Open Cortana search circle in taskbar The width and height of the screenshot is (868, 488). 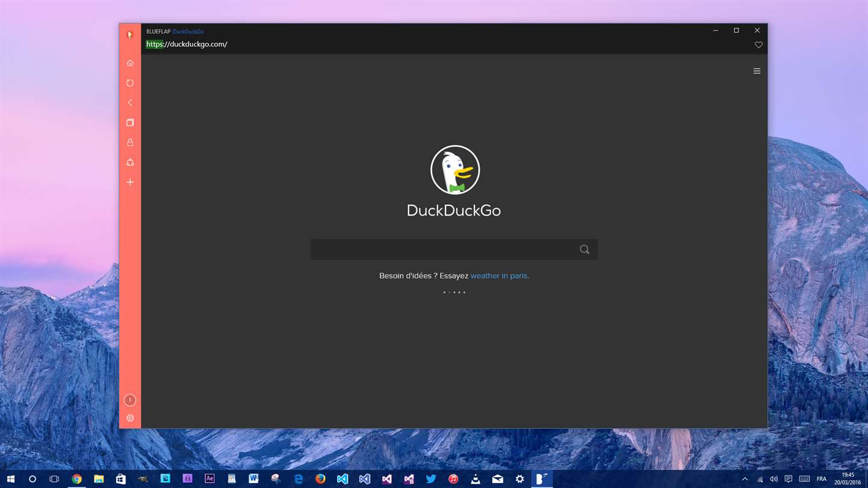[33, 479]
